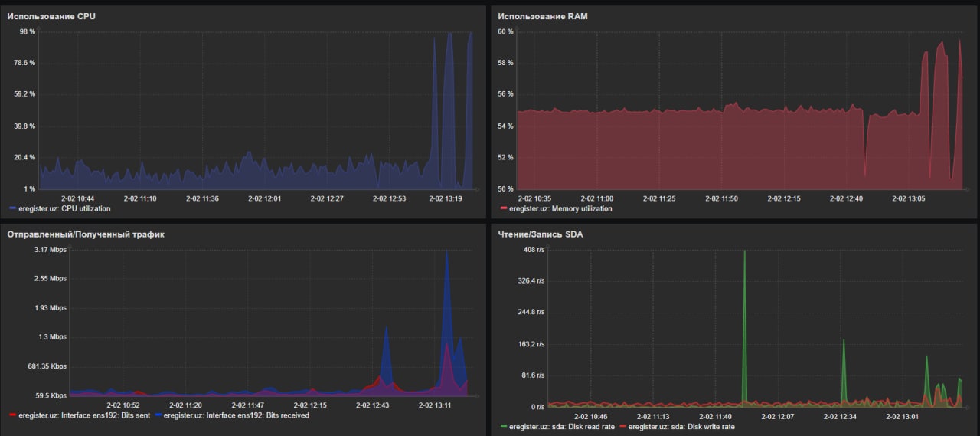Click the 2-02 13:01 time label

(x=903, y=417)
